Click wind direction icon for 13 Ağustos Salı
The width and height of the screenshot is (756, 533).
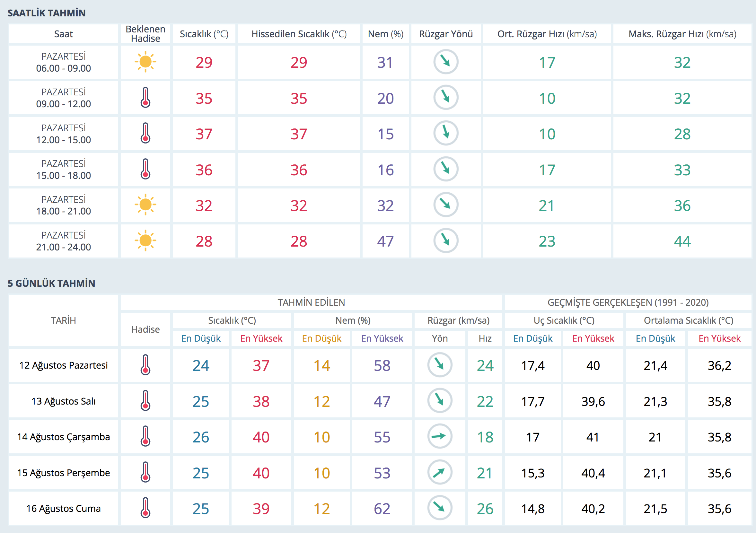(x=440, y=401)
